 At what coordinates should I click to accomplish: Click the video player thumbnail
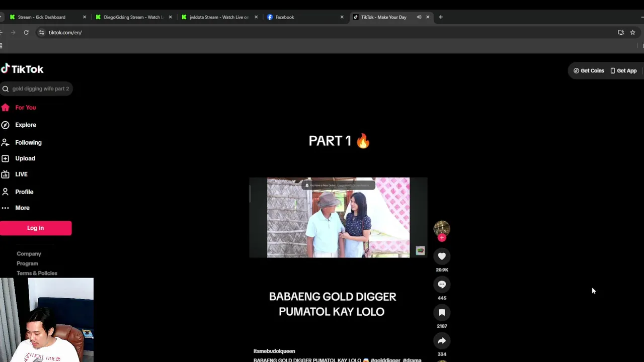(x=338, y=218)
